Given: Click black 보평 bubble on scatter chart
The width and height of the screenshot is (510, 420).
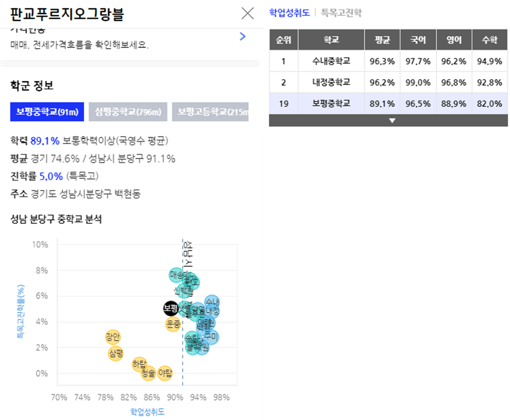Looking at the screenshot, I should click(171, 308).
